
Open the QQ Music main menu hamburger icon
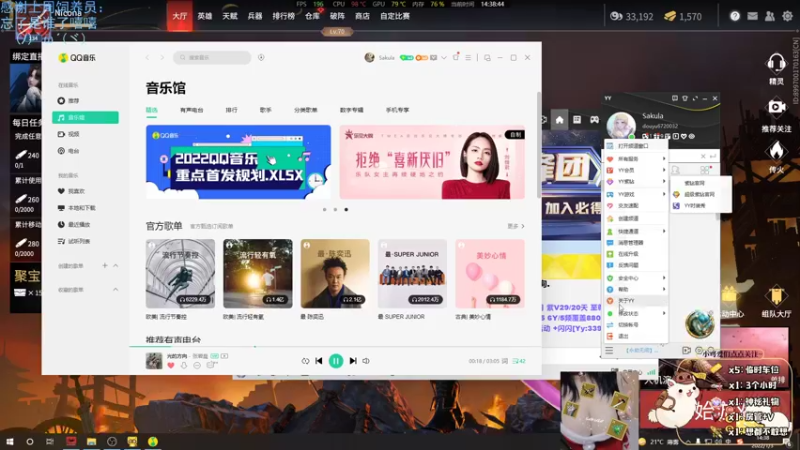click(x=468, y=58)
